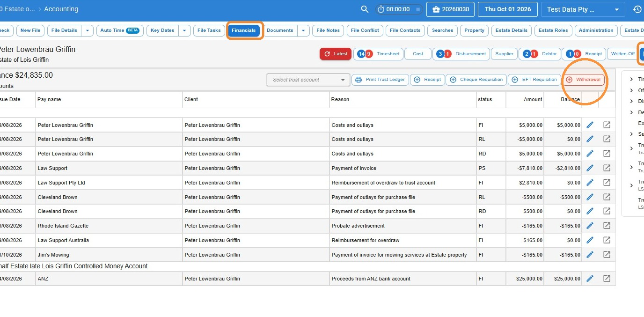The image size is (644, 317).
Task: Stop the 00:00:00 timer with square icon
Action: pyautogui.click(x=418, y=9)
